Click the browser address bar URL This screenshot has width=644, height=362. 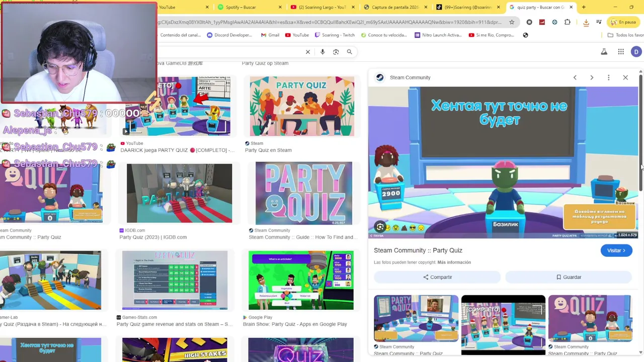(330, 22)
